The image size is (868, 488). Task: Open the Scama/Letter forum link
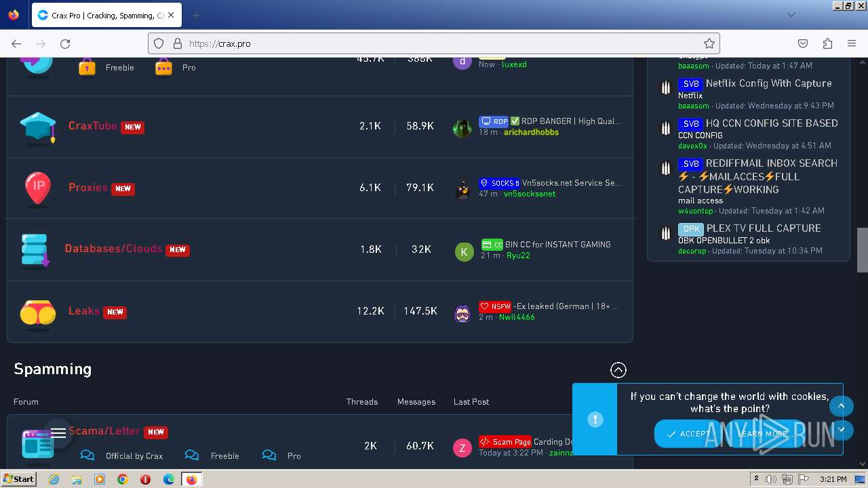[104, 430]
